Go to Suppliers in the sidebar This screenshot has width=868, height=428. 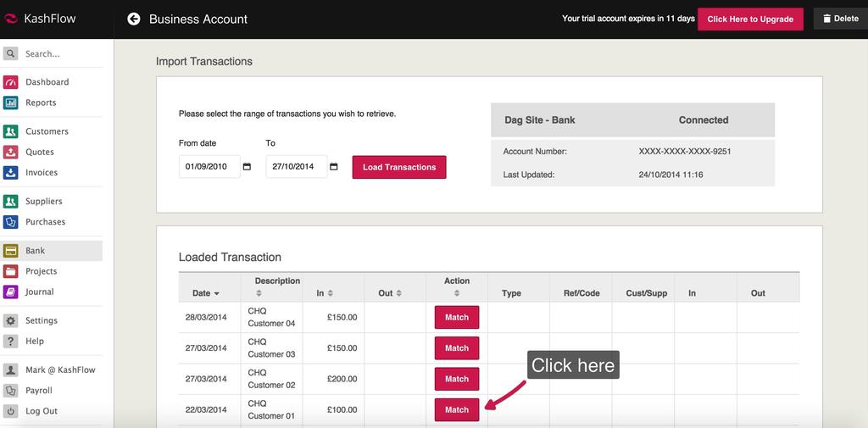click(43, 202)
